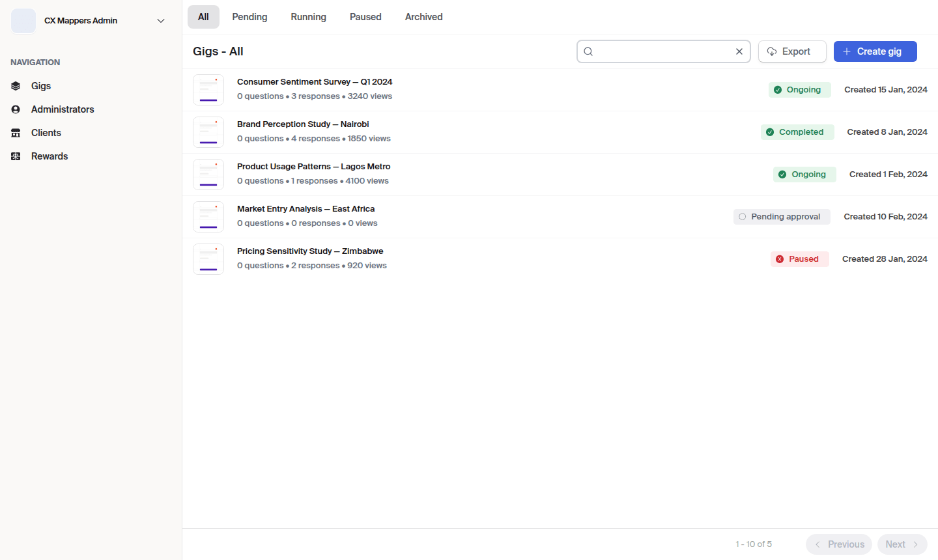The height and width of the screenshot is (560, 938).
Task: Click '0 questions • 4 responses • 1850 views'
Action: [x=314, y=139]
